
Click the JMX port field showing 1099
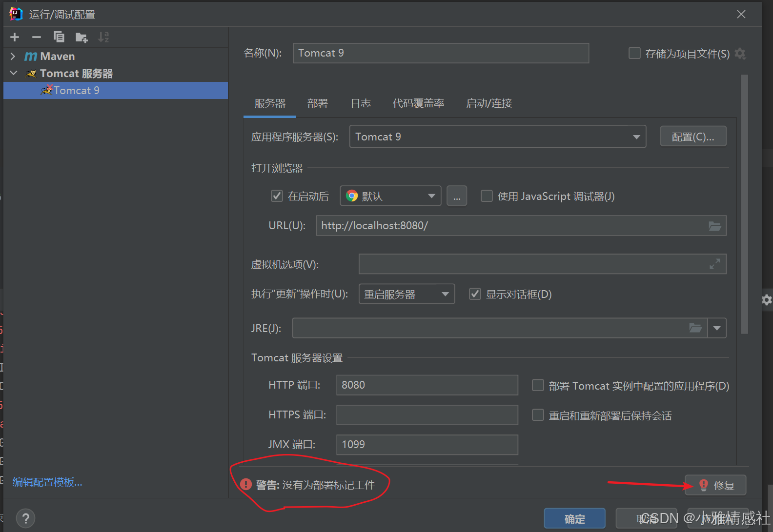(427, 444)
